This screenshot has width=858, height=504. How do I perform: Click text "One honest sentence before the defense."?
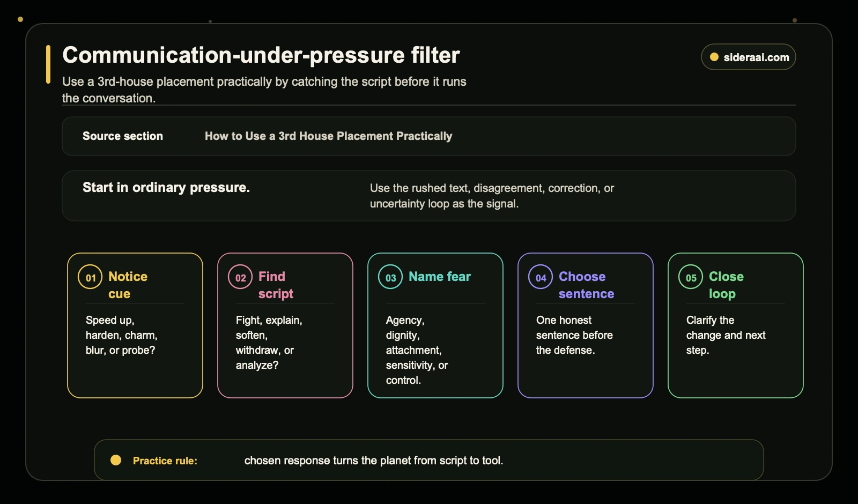(x=574, y=335)
